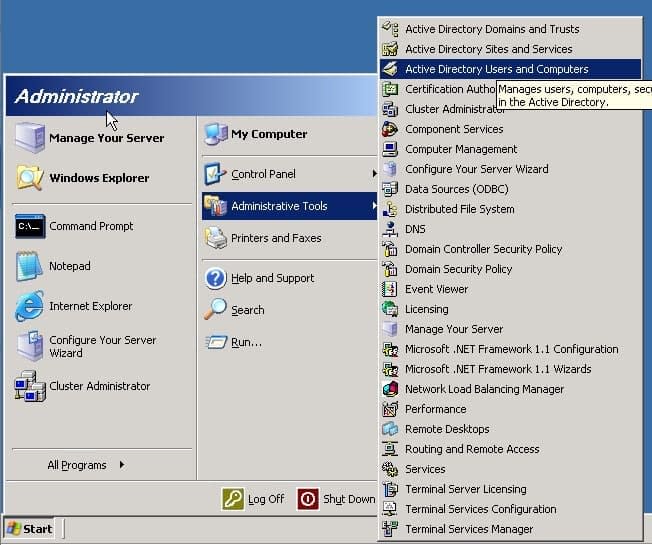Open Terminal Services Configuration
The image size is (652, 545).
coord(510,509)
